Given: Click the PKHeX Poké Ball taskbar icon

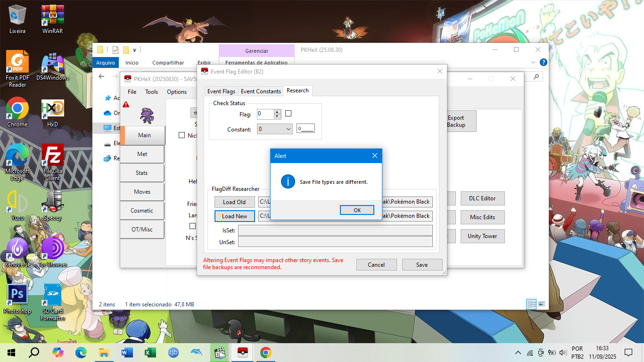Looking at the screenshot, I should [242, 353].
